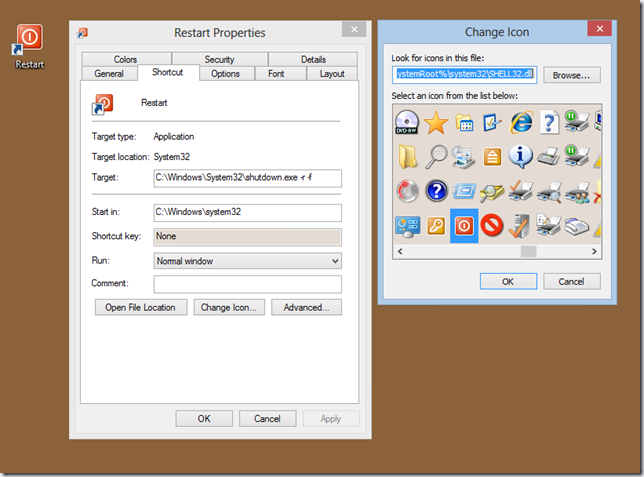Image resolution: width=644 pixels, height=477 pixels.
Task: Expand the Run window mode dropdown
Action: click(248, 261)
